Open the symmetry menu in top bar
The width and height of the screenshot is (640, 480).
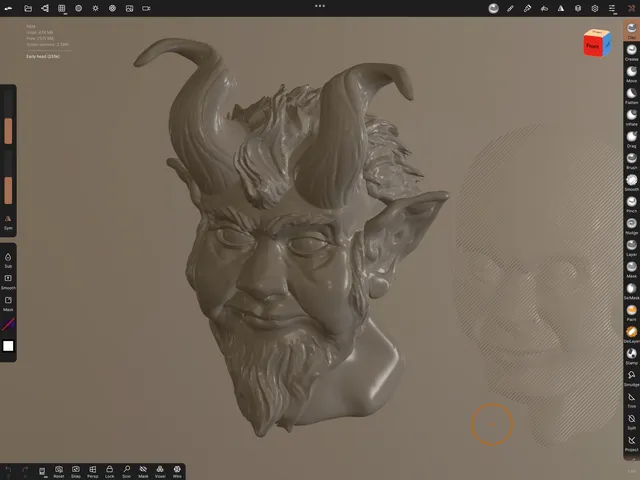pyautogui.click(x=561, y=8)
